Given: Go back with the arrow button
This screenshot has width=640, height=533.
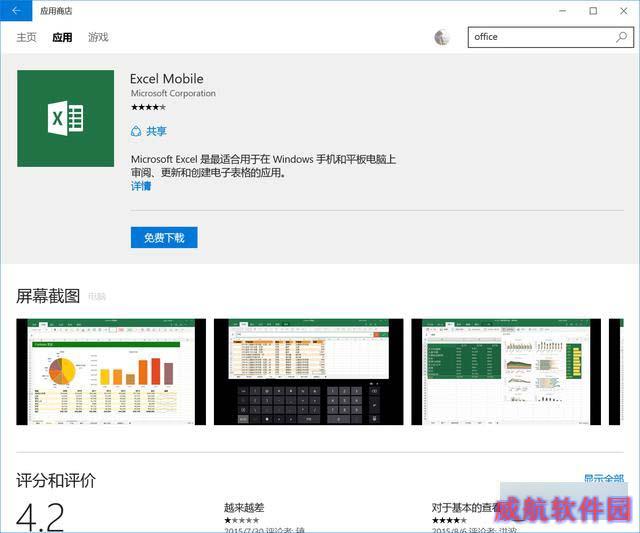Looking at the screenshot, I should point(16,11).
